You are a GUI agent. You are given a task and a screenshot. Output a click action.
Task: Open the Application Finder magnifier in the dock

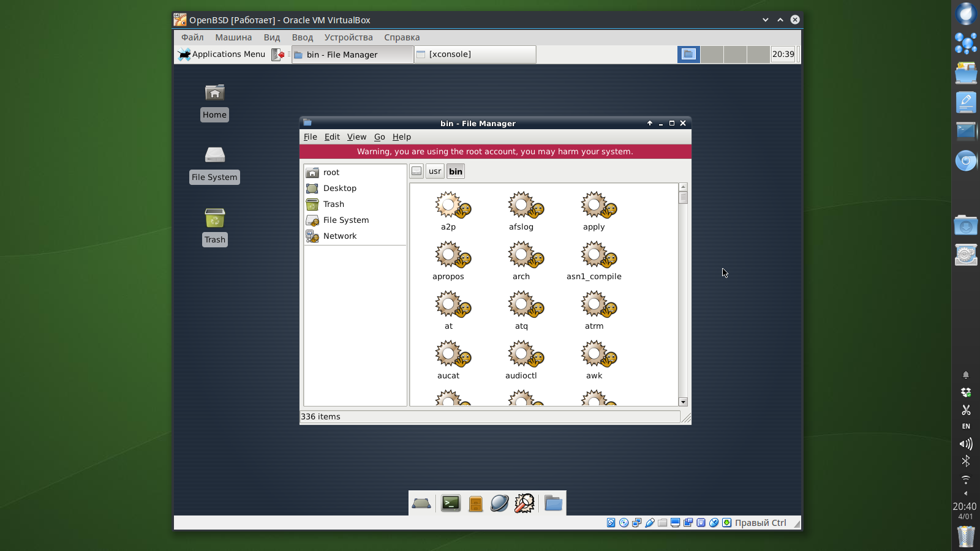click(524, 503)
